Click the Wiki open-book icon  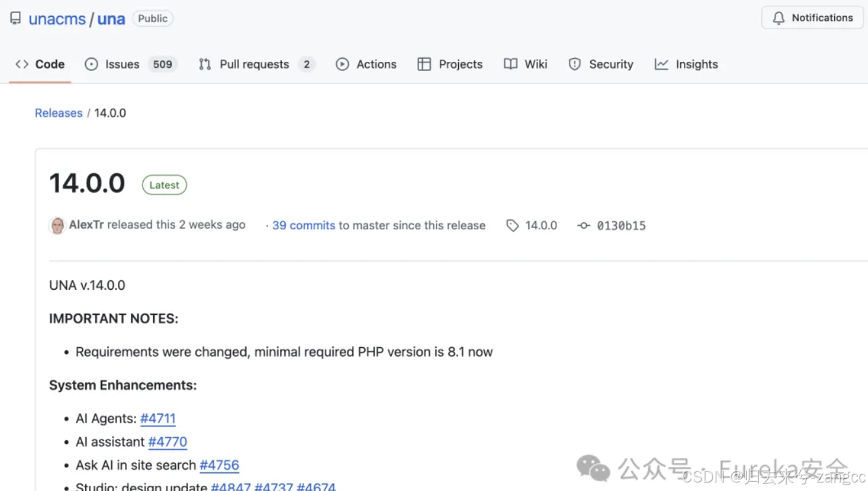coord(511,64)
